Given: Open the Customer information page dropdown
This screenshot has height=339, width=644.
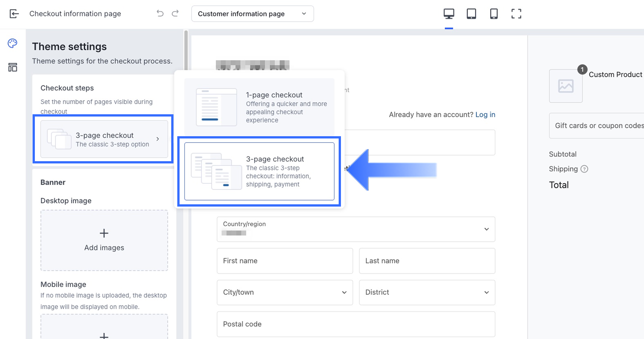Looking at the screenshot, I should pos(252,14).
